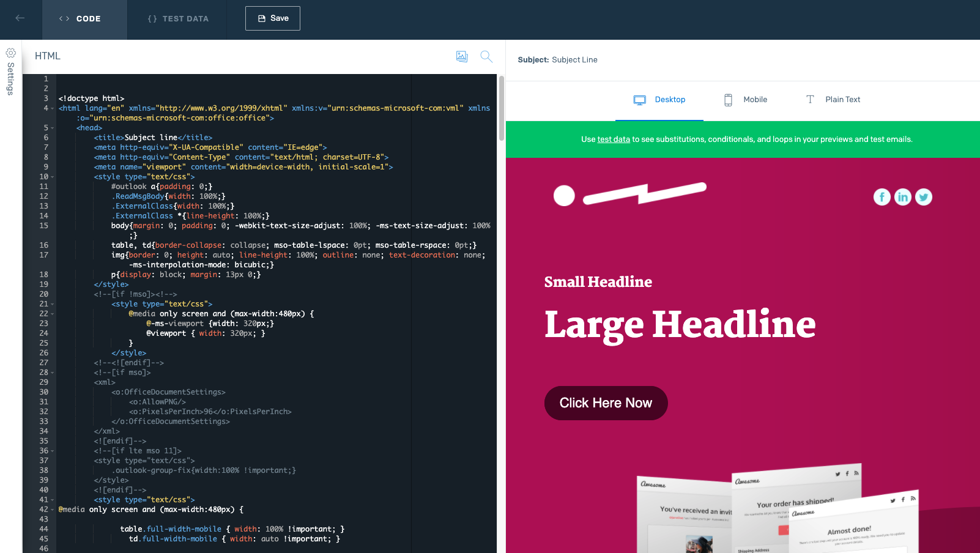Expand the vertical Settings side panel label
Viewport: 980px width, 553px height.
(10, 79)
